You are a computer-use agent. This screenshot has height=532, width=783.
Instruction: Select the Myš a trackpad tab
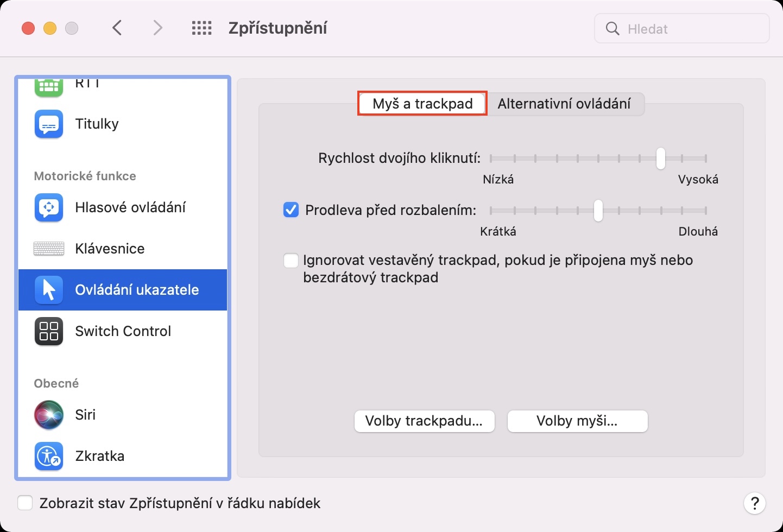point(422,104)
